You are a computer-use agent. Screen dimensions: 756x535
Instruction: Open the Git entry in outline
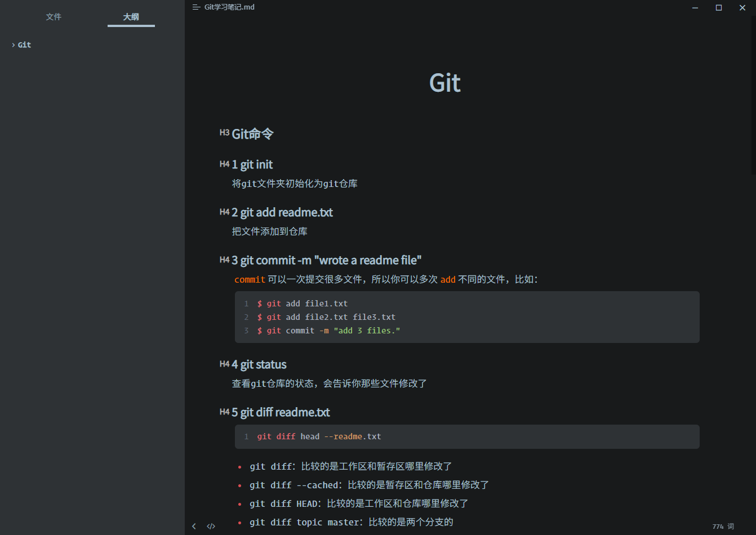(24, 45)
